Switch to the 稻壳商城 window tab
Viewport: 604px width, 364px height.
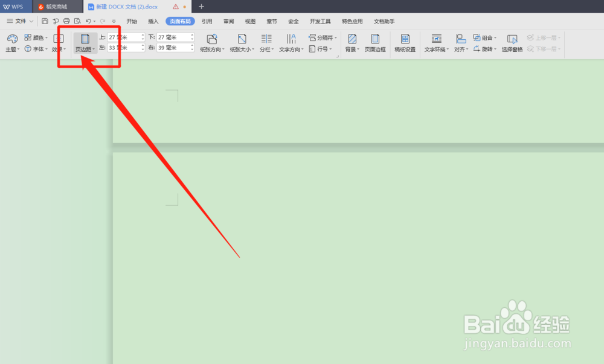pos(57,7)
